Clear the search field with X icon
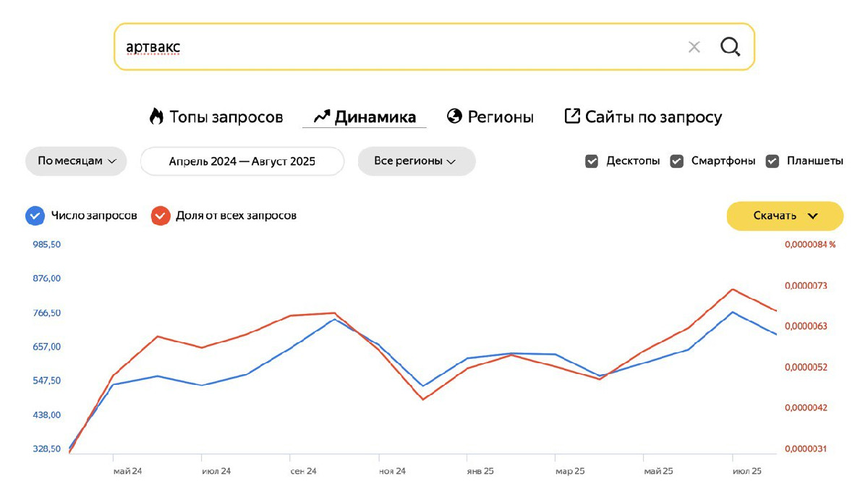 [x=694, y=47]
